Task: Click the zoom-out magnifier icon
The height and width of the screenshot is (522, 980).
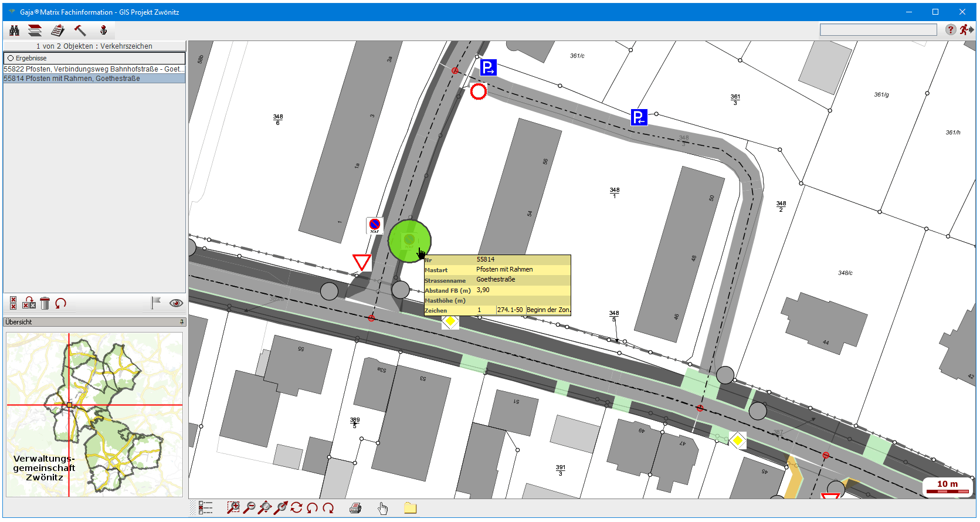Action: tap(249, 508)
